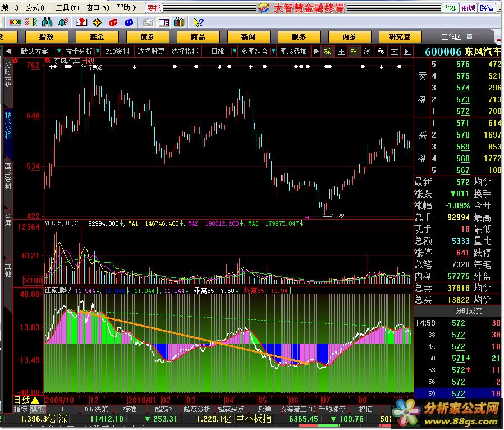Toggle the 线 drawing button
504x430 pixels.
[x=368, y=52]
